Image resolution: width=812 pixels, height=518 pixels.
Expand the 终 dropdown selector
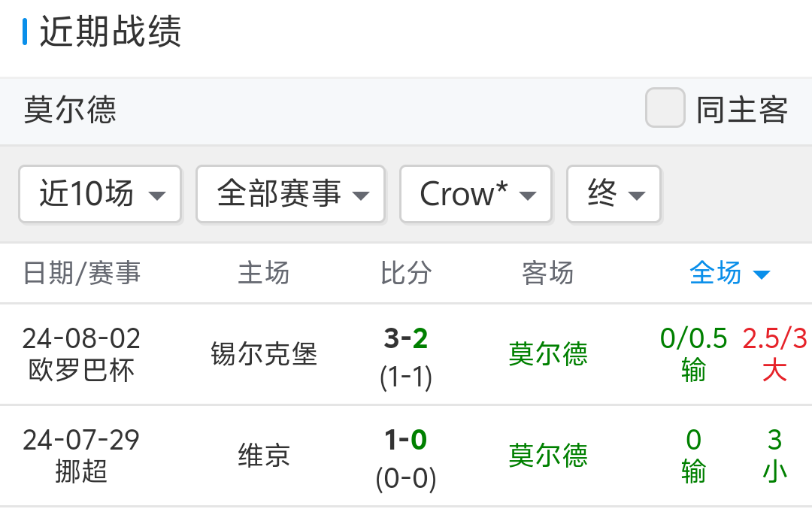tap(614, 194)
